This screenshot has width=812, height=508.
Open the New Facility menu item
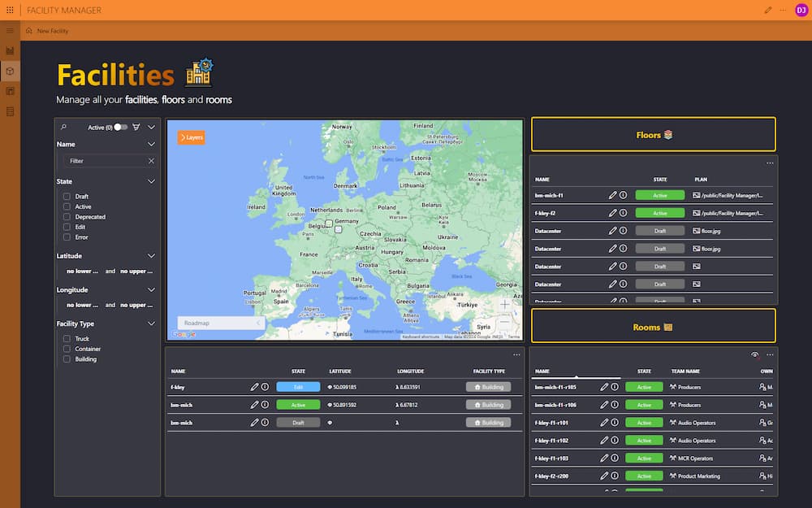click(x=53, y=31)
